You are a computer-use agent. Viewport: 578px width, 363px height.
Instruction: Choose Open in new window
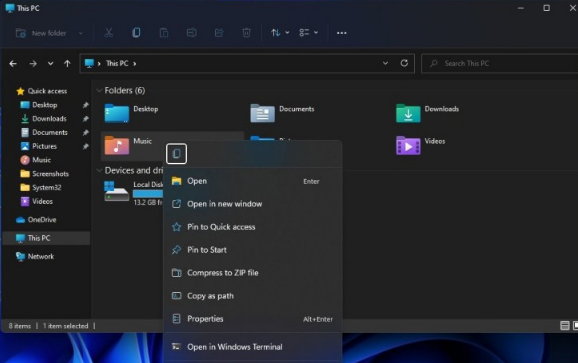point(253,204)
